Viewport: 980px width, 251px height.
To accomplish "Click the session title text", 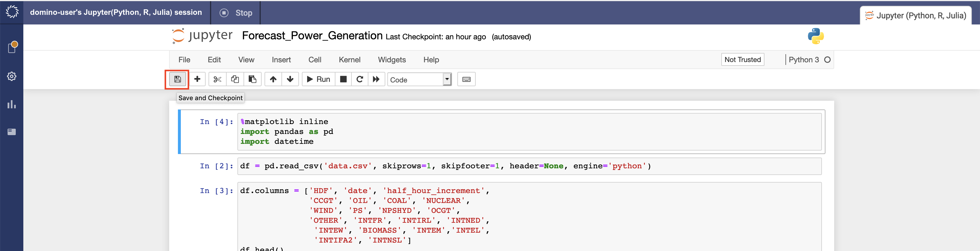I will 116,12.
